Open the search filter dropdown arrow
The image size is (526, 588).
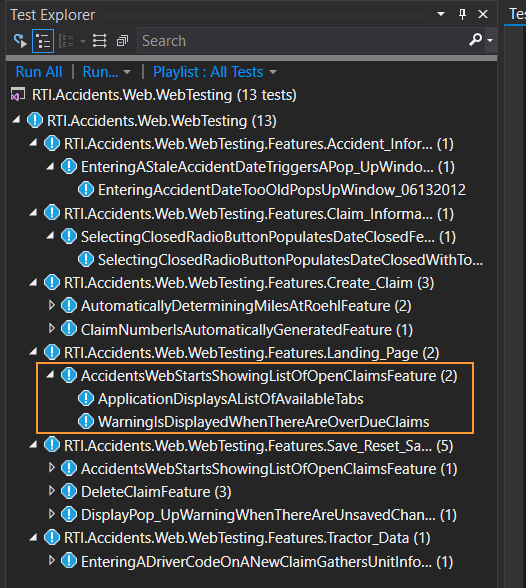[490, 40]
